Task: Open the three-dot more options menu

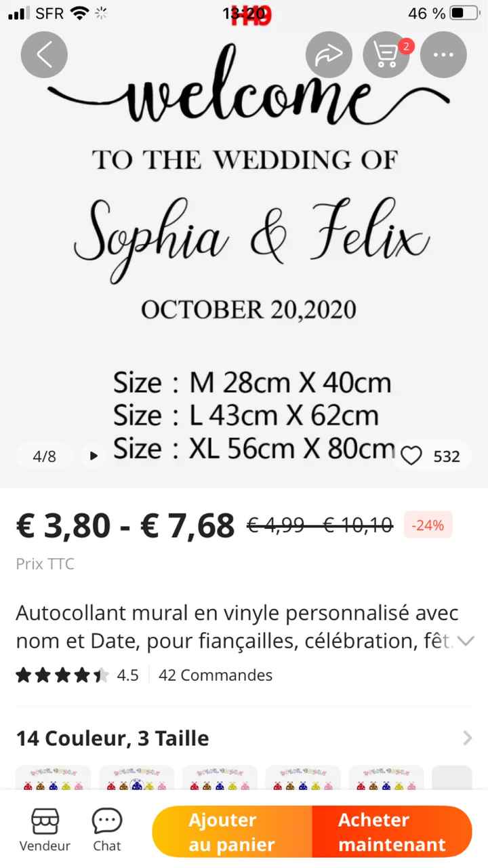Action: [443, 54]
